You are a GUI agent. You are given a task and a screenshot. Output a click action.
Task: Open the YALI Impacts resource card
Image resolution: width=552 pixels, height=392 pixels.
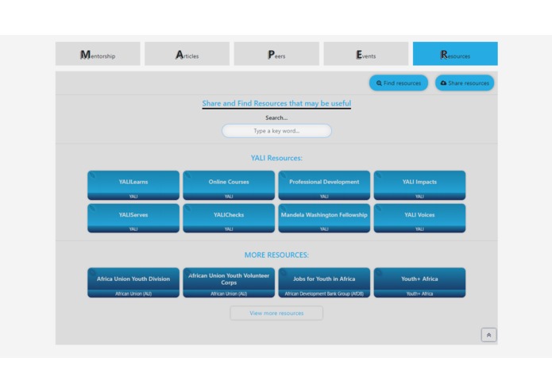(419, 185)
